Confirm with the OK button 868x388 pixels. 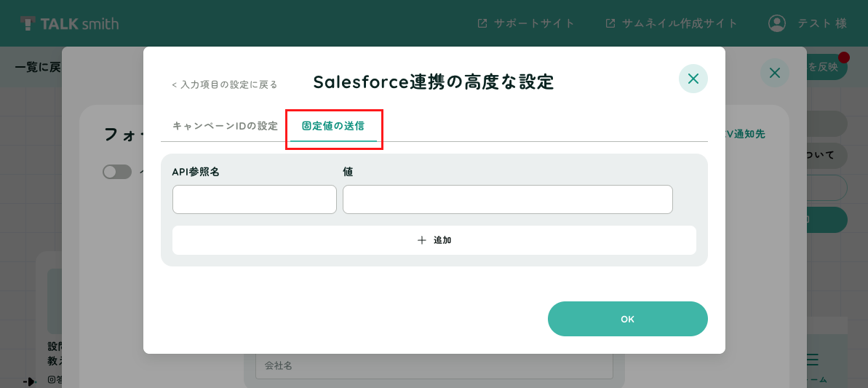coord(628,319)
